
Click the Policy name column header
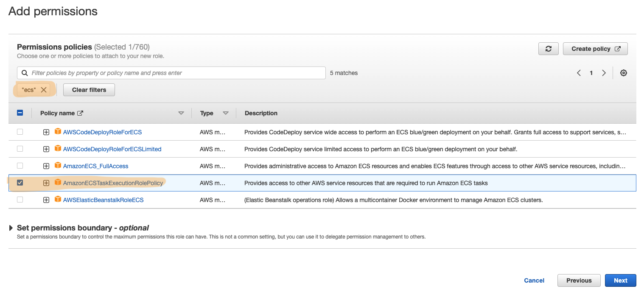[57, 113]
